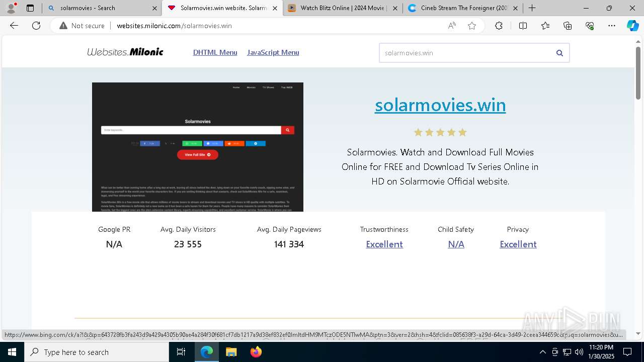Activate the Read aloud icon
The image size is (644, 362).
coord(452,26)
